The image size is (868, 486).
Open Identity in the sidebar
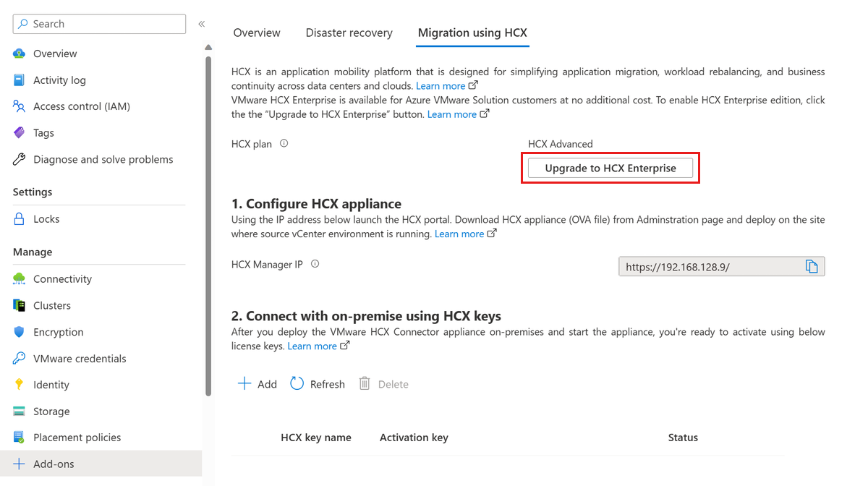tap(51, 385)
